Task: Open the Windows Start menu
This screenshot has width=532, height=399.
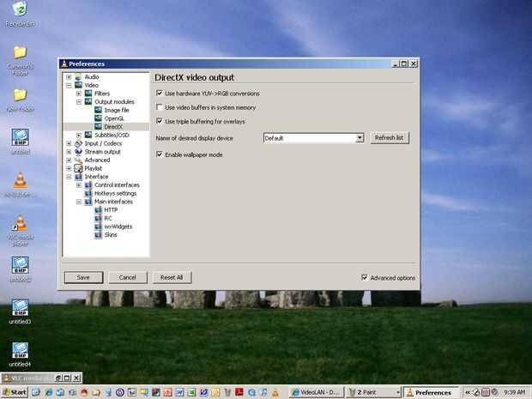Action: click(x=15, y=392)
